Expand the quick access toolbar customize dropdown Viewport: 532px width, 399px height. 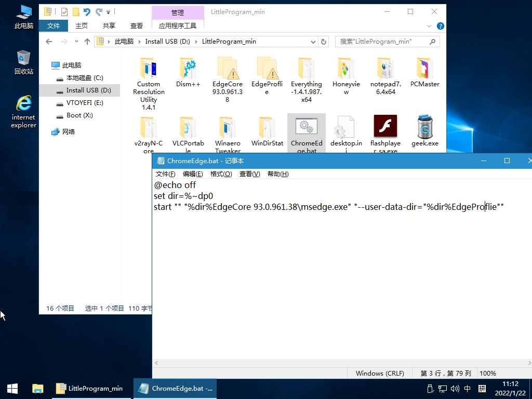(x=109, y=12)
